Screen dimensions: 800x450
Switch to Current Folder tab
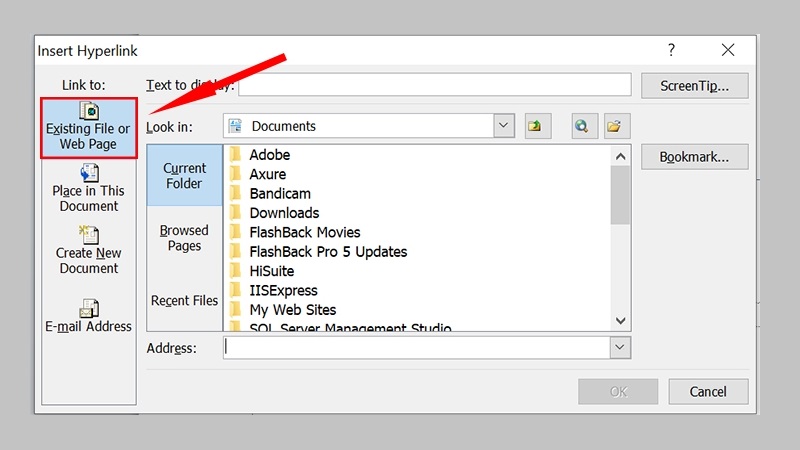(185, 176)
